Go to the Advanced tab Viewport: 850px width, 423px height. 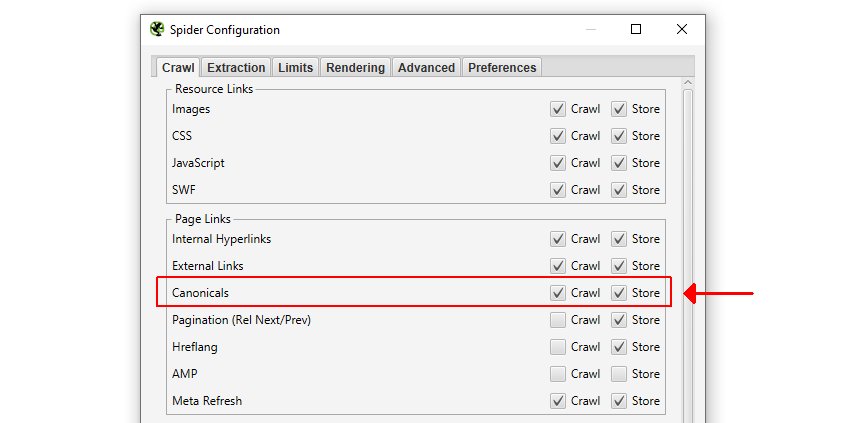click(426, 68)
